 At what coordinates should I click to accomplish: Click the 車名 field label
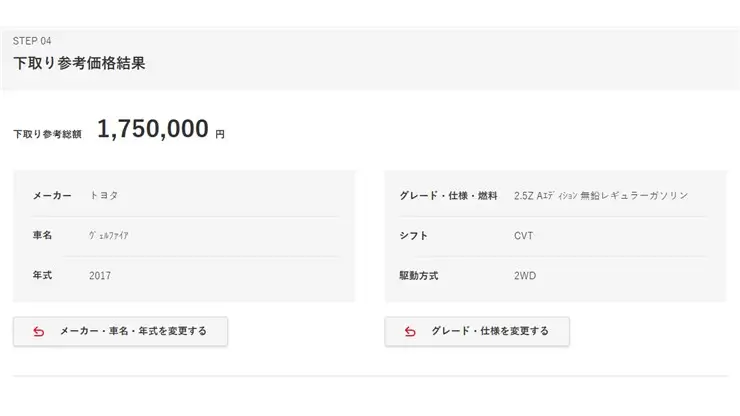[x=42, y=235]
